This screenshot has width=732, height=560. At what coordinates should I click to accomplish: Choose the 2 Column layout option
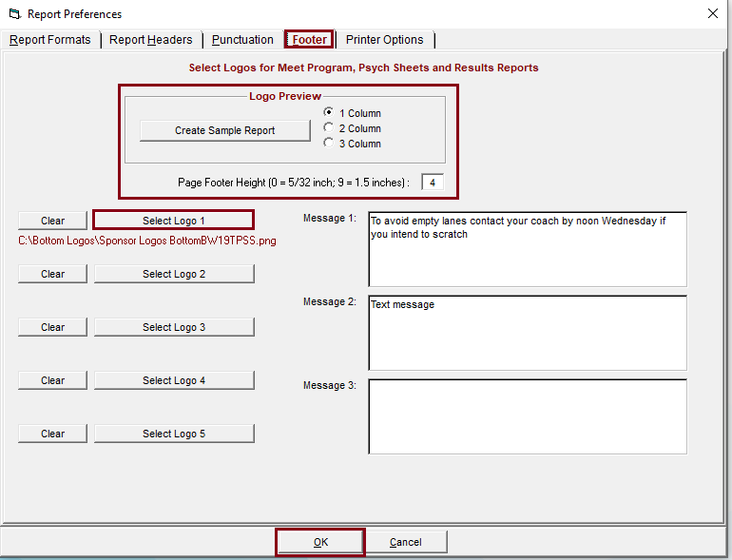coord(329,128)
